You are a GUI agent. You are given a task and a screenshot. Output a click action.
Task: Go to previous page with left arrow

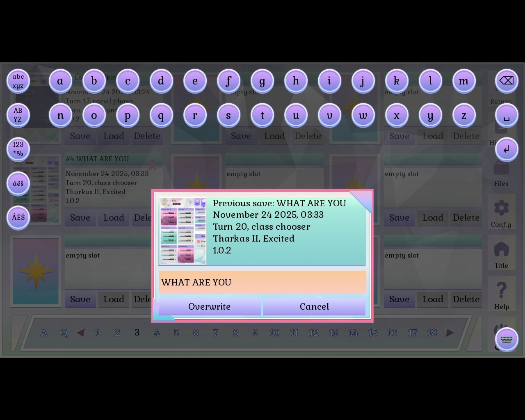point(81,333)
